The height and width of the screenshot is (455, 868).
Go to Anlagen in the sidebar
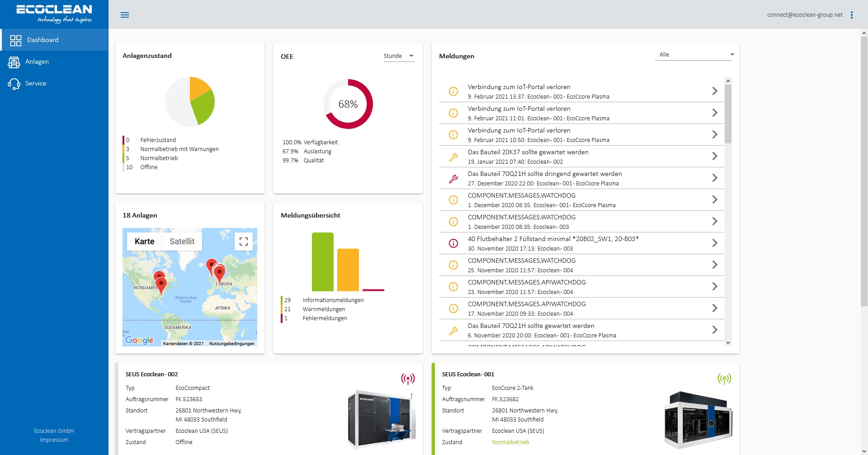coord(37,62)
